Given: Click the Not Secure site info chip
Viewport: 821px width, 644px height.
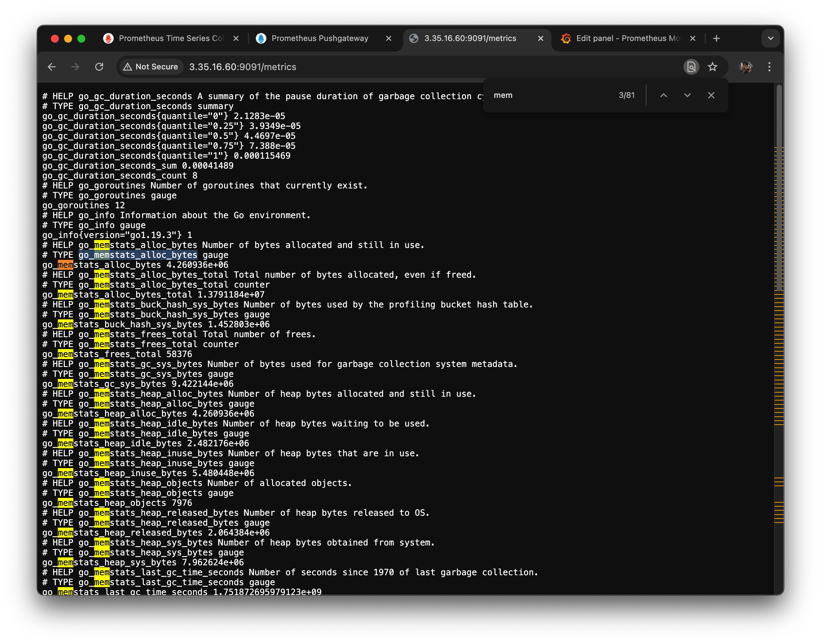Looking at the screenshot, I should (x=151, y=67).
